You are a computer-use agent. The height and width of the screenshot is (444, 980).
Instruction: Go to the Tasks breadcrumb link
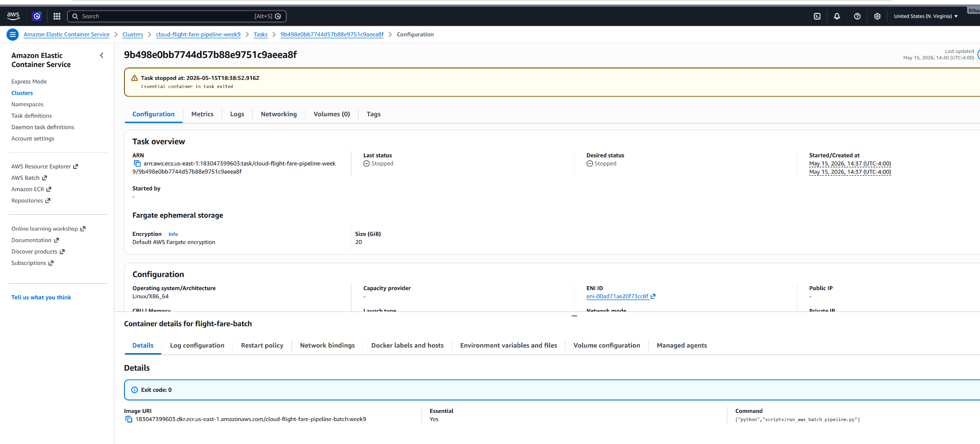(x=260, y=34)
